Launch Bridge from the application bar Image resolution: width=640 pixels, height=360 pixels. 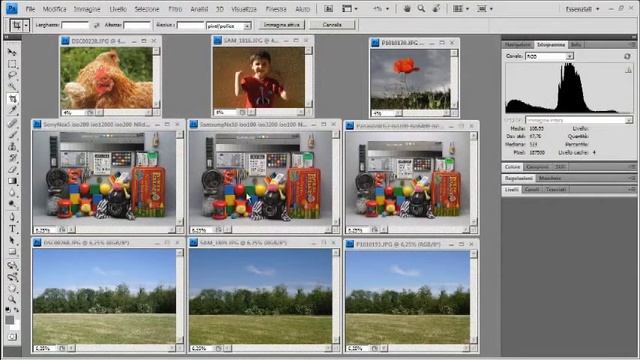[x=329, y=9]
